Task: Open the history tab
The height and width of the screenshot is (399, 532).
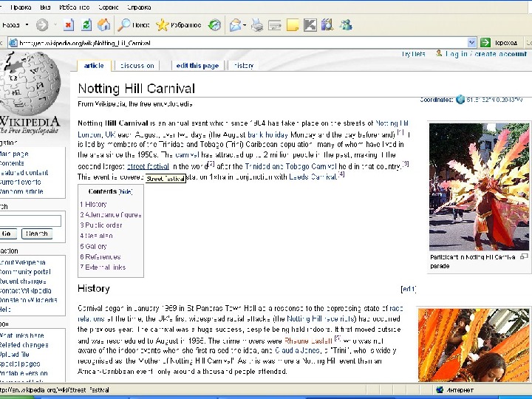Action: click(x=244, y=66)
